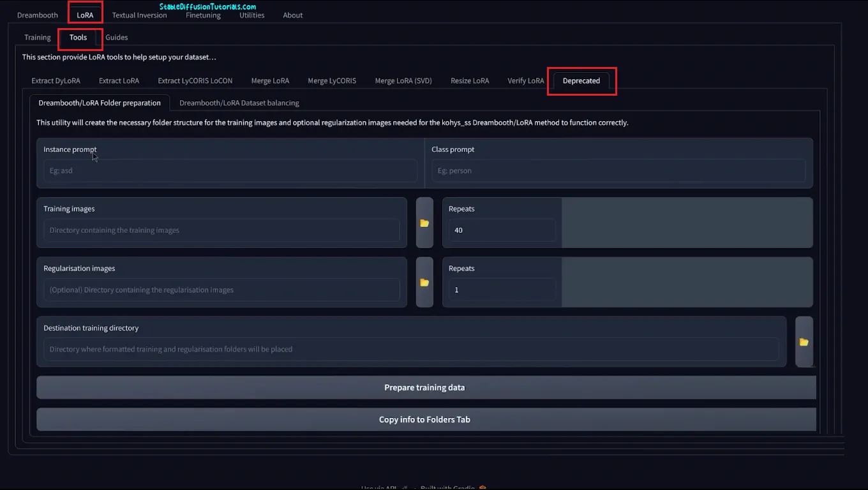Open the Utilities tab
This screenshot has width=868, height=490.
[x=251, y=15]
